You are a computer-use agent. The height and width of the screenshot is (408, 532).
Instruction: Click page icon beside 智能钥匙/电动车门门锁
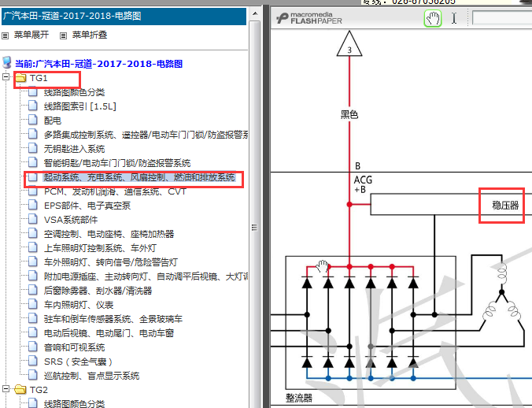33,162
